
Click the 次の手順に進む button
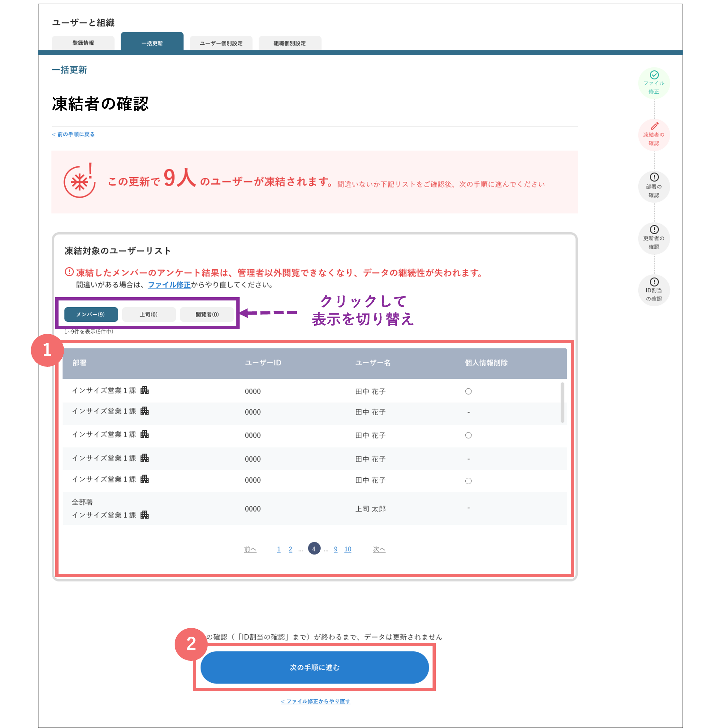tap(315, 667)
